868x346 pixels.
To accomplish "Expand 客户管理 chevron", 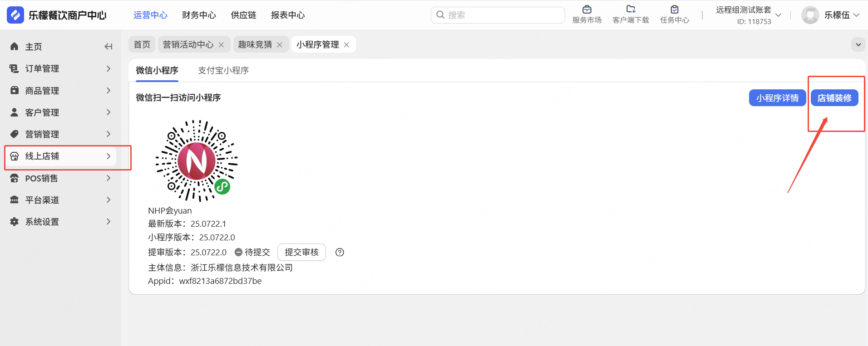I will (108, 112).
